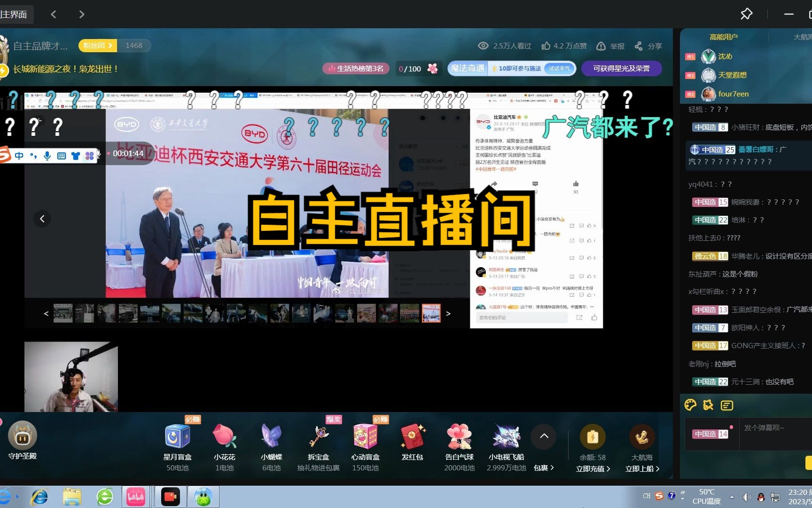The height and width of the screenshot is (508, 812).
Task: Click the streamer name 自主品牌才...
Action: pyautogui.click(x=40, y=46)
